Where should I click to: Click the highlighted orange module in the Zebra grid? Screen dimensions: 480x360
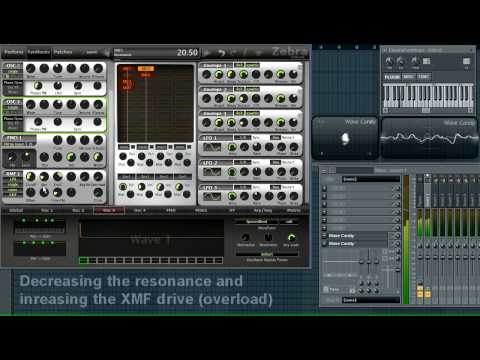tap(146, 69)
